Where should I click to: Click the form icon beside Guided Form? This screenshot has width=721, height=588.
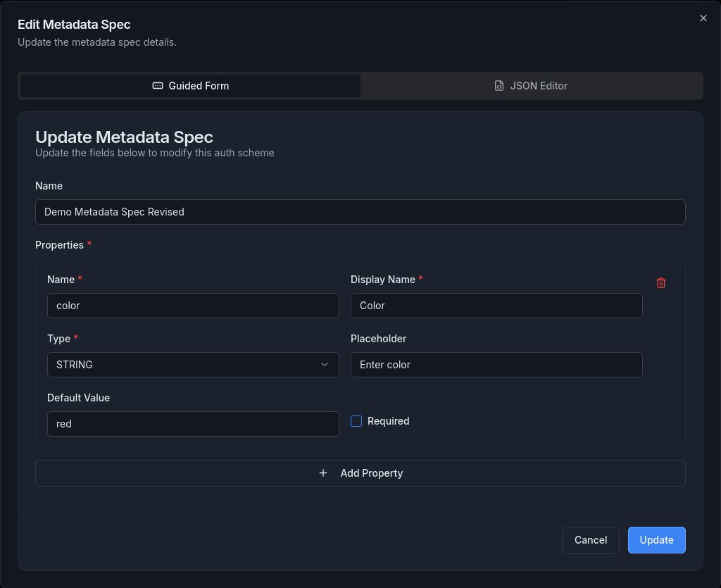(158, 86)
